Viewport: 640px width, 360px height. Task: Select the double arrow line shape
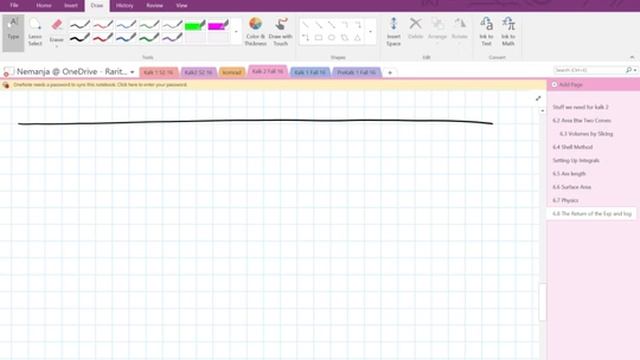(332, 25)
